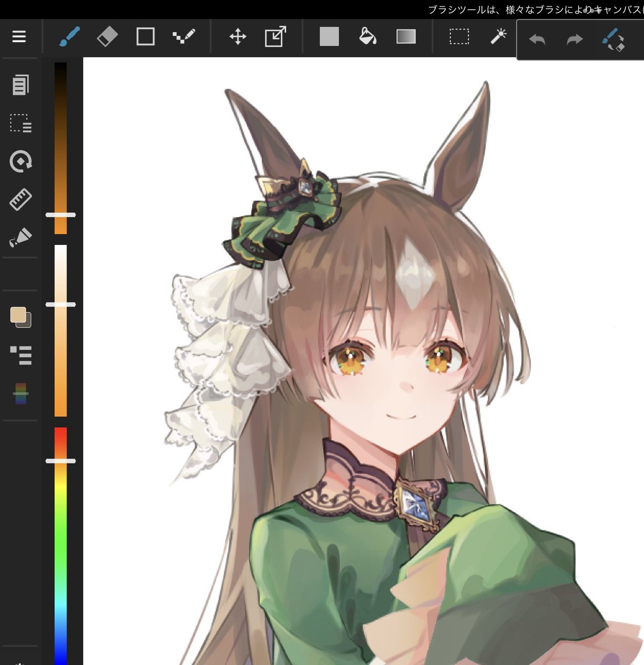
Task: Select the Transform tool
Action: [x=275, y=37]
